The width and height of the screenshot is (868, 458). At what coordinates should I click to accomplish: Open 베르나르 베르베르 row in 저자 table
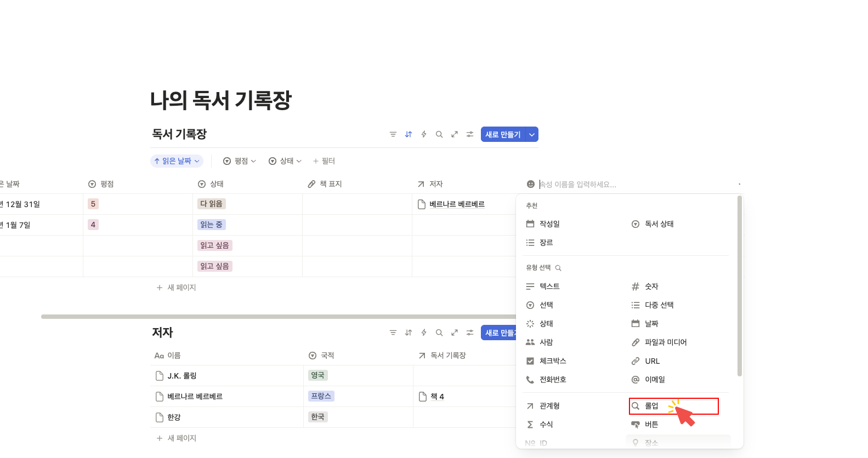[x=195, y=397]
